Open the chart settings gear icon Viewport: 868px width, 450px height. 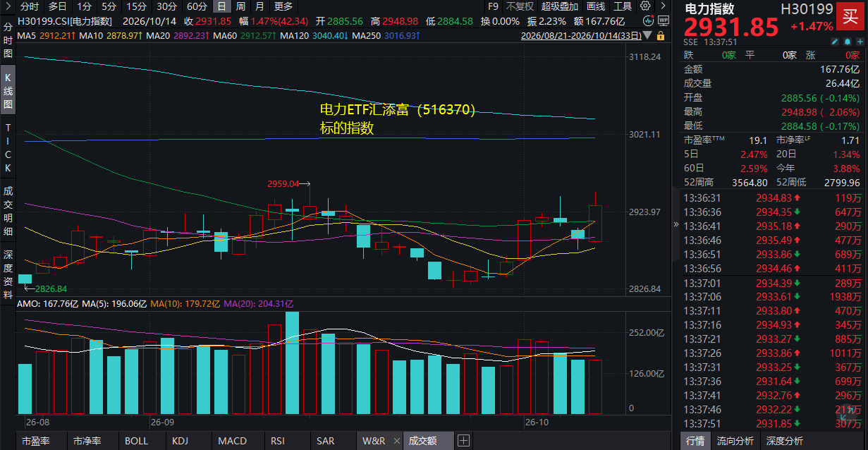point(645,6)
